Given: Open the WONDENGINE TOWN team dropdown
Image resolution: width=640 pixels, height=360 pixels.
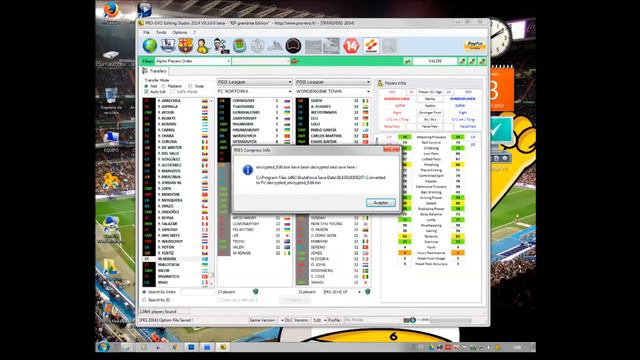Looking at the screenshot, I should click(333, 91).
